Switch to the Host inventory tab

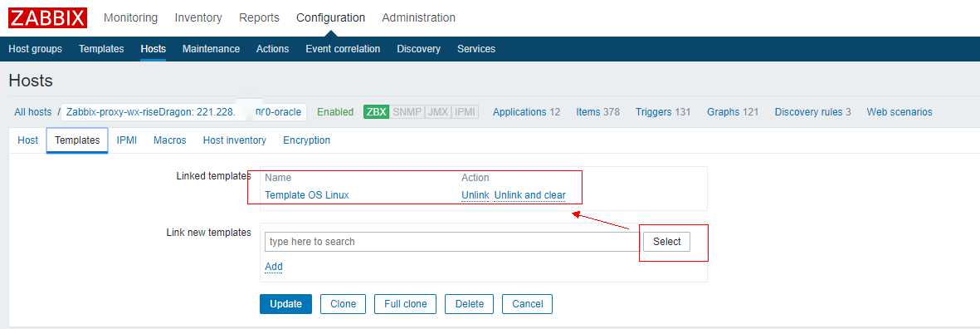click(x=234, y=140)
